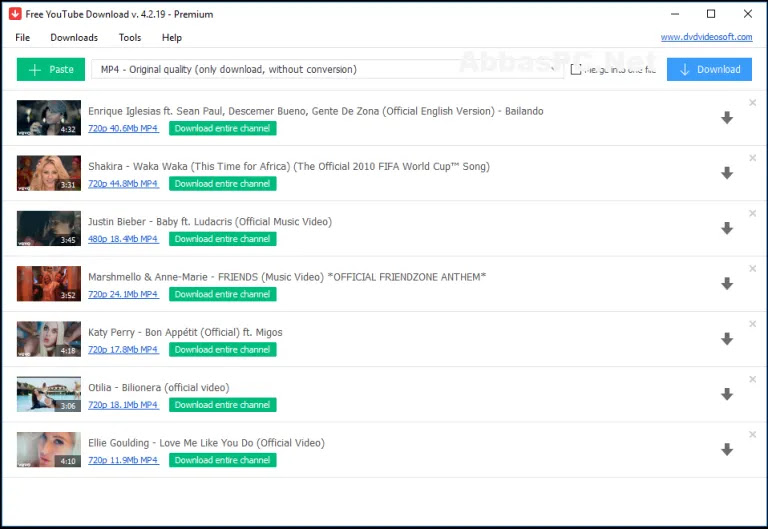Remove Justin Bieber Baby from the list
Viewport: 768px width, 529px height.
(x=752, y=214)
